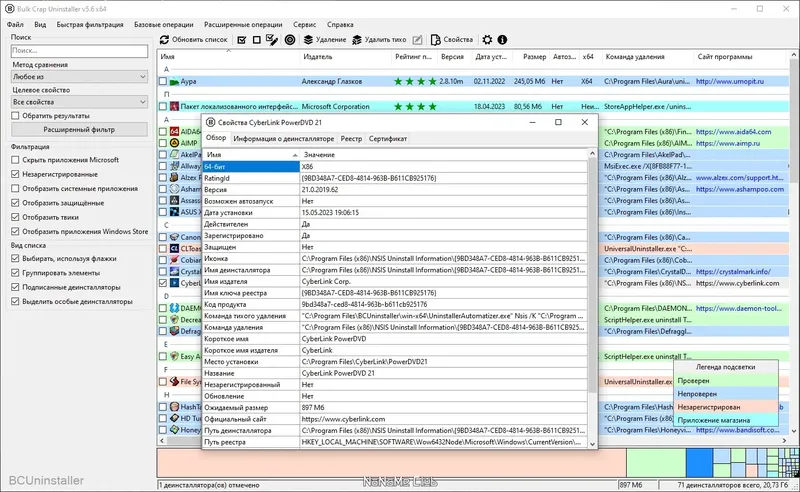Toggle Обратить результаты checkbox
The width and height of the screenshot is (800, 492).
[x=15, y=116]
